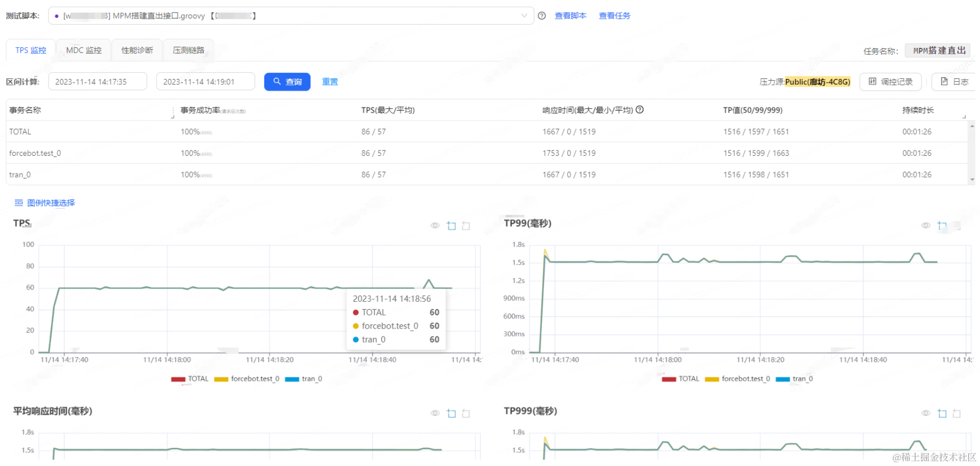Click zoom-area icon on TP99 chart

942,225
